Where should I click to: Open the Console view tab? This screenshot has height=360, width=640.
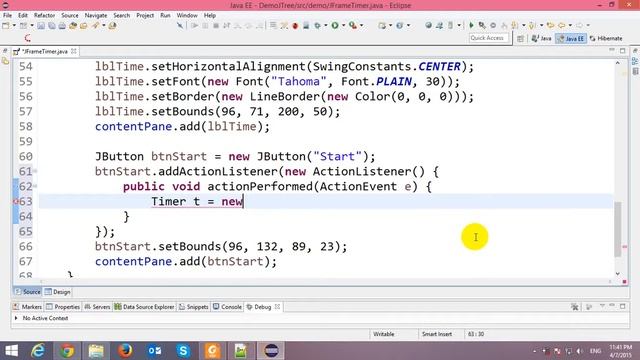pyautogui.click(x=227, y=307)
